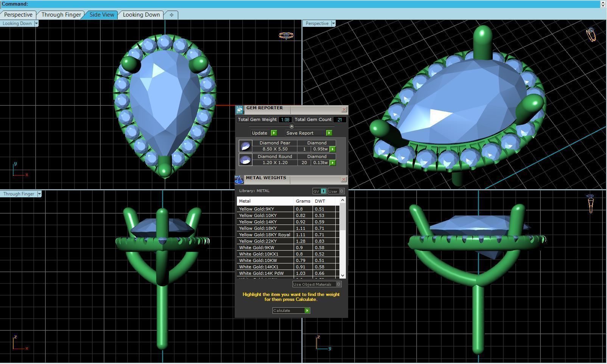The image size is (607, 364).
Task: Switch to the Side View tab
Action: [102, 15]
